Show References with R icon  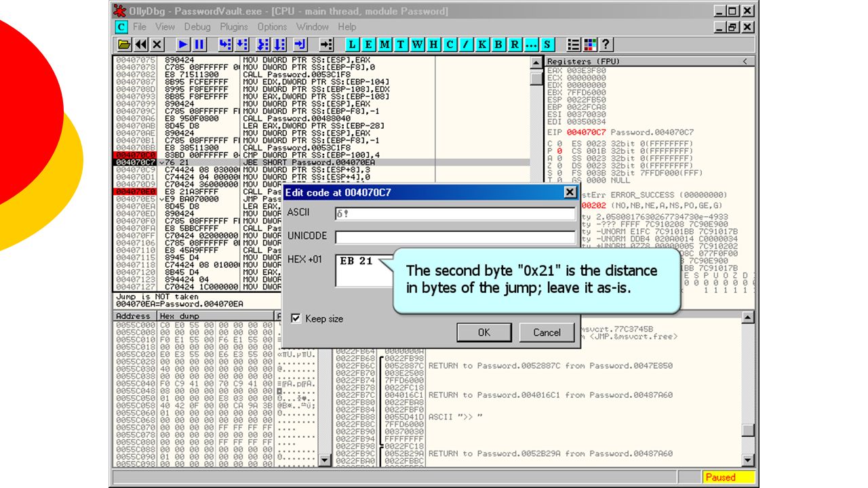click(x=515, y=45)
